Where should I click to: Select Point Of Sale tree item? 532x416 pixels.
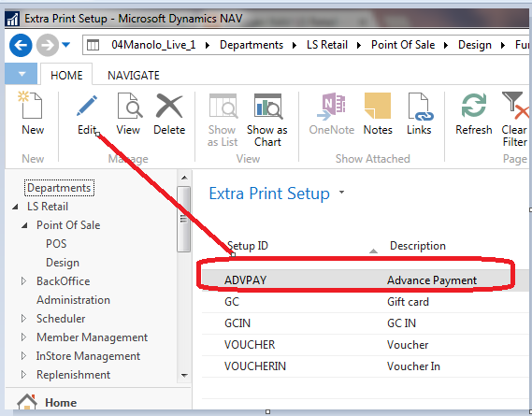pyautogui.click(x=68, y=225)
